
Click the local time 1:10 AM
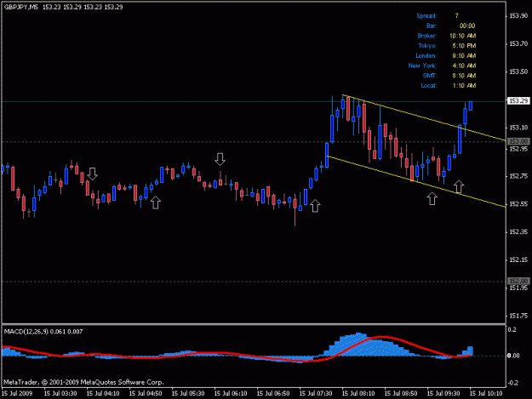coord(464,86)
